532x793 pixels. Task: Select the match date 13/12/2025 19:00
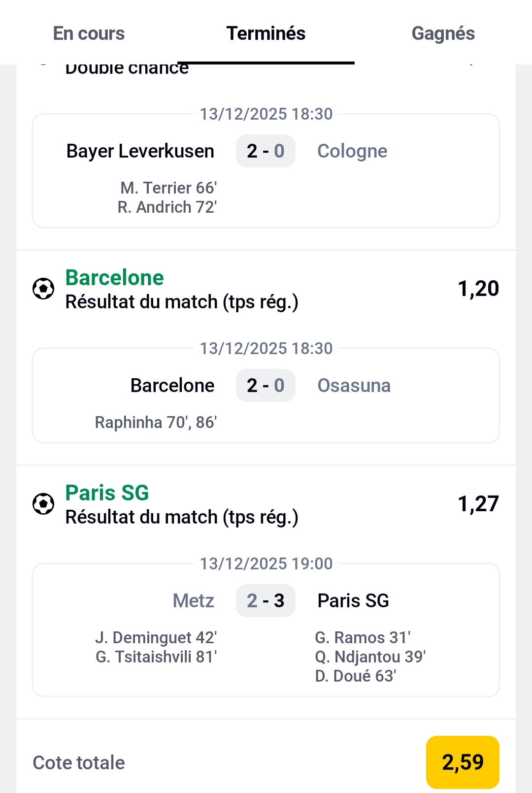266,563
